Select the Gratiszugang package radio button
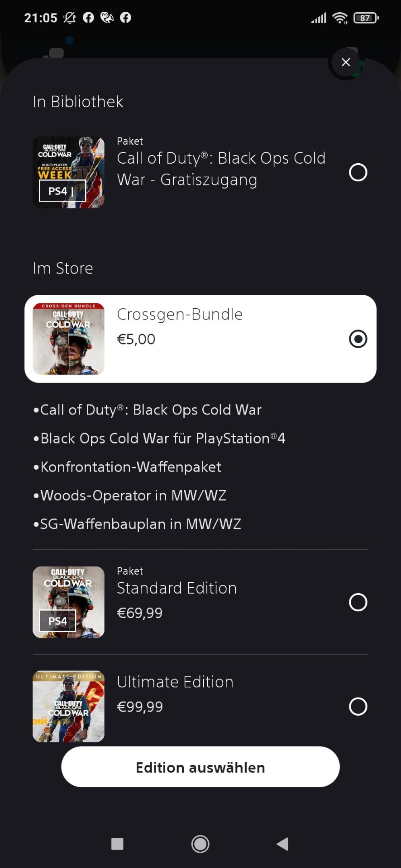This screenshot has height=868, width=401. click(x=358, y=172)
